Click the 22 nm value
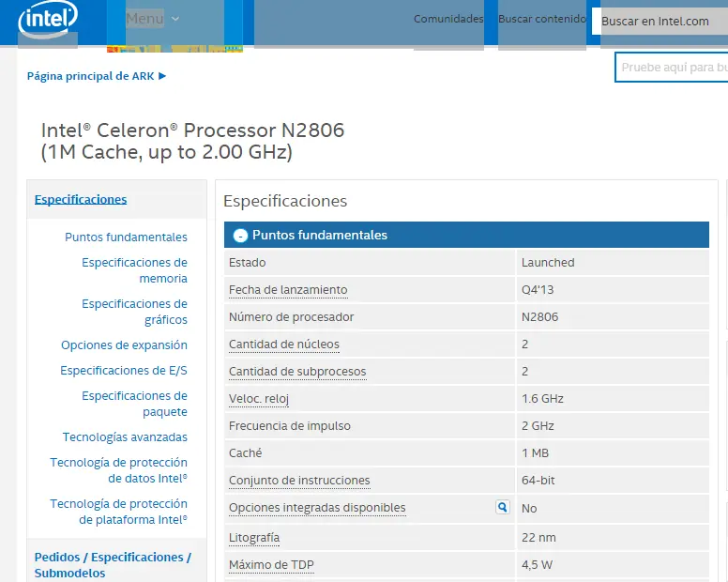The image size is (728, 582). point(538,537)
